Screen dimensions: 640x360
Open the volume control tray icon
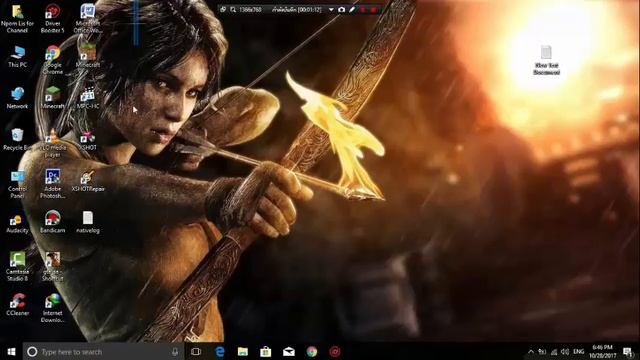click(x=565, y=351)
